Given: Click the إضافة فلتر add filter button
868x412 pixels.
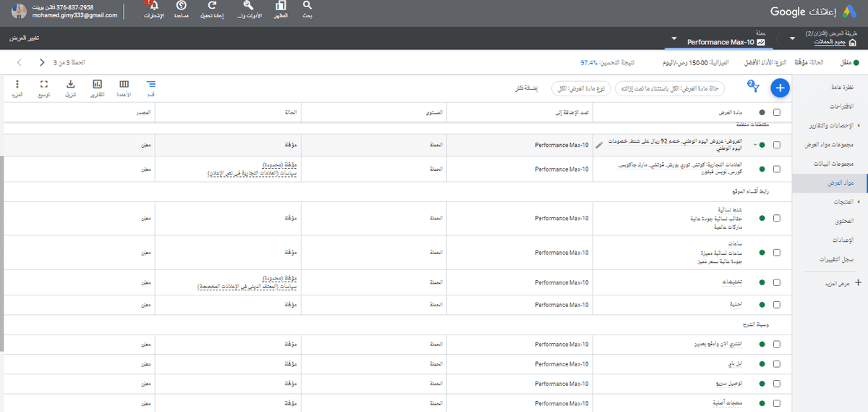Looking at the screenshot, I should (x=525, y=88).
